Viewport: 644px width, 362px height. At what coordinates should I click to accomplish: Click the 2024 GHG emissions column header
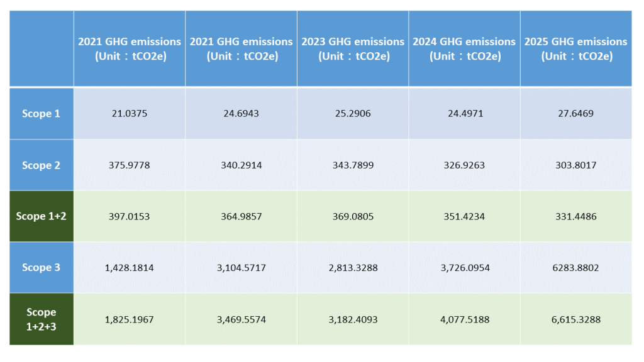[x=464, y=48]
